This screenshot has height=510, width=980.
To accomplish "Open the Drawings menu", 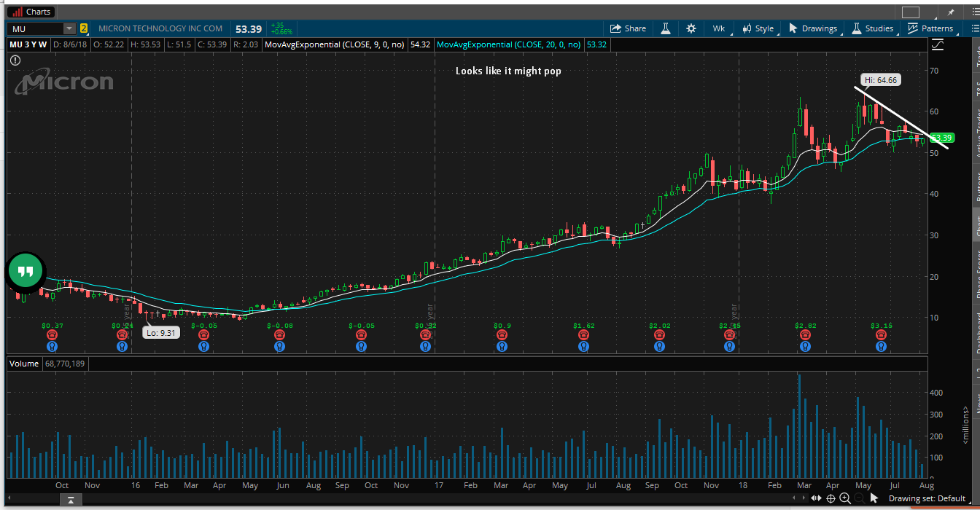I will (812, 28).
